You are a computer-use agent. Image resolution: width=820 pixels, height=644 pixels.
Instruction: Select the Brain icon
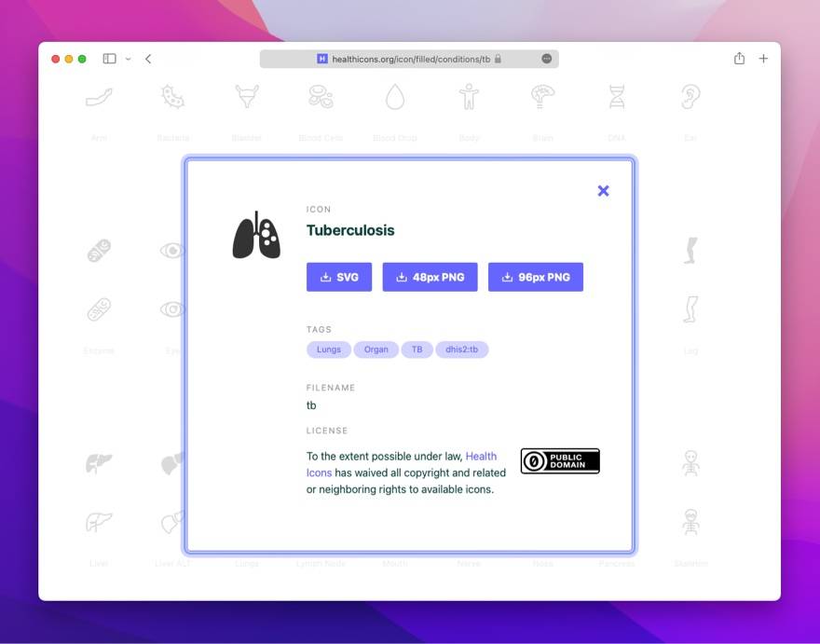click(x=543, y=97)
